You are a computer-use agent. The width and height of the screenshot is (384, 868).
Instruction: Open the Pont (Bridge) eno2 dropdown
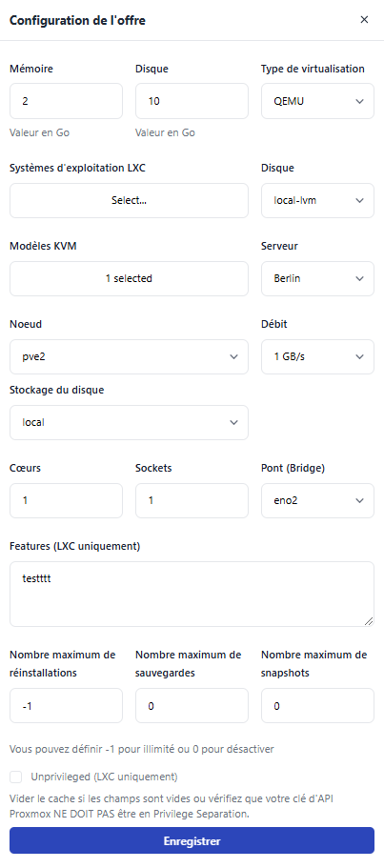pyautogui.click(x=317, y=500)
